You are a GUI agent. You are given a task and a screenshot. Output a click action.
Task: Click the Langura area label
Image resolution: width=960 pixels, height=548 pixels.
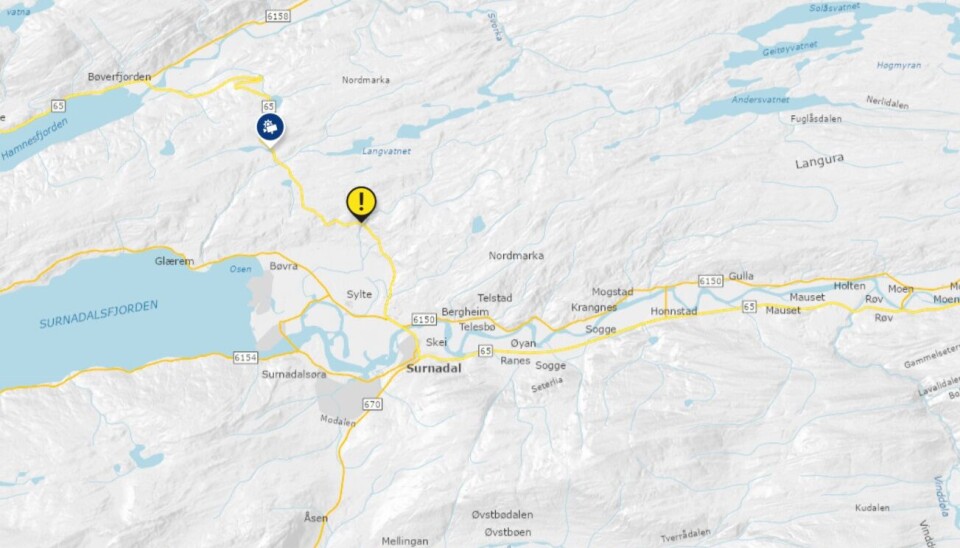(x=819, y=162)
